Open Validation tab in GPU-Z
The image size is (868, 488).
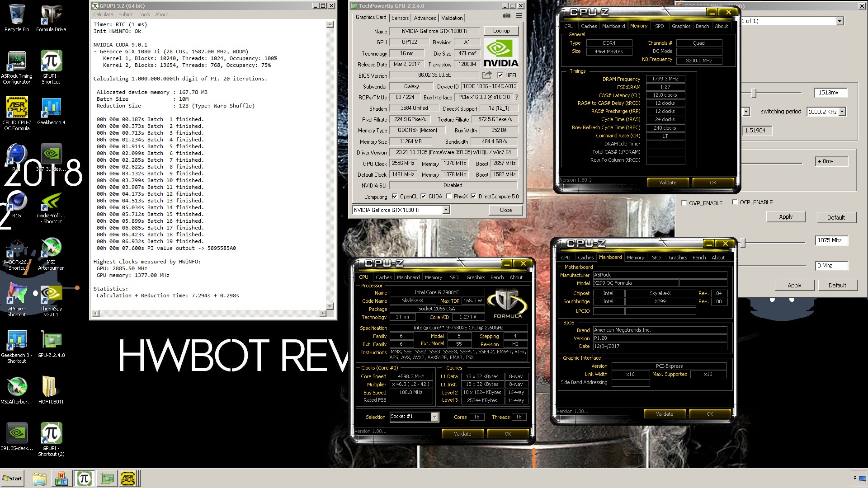[452, 18]
